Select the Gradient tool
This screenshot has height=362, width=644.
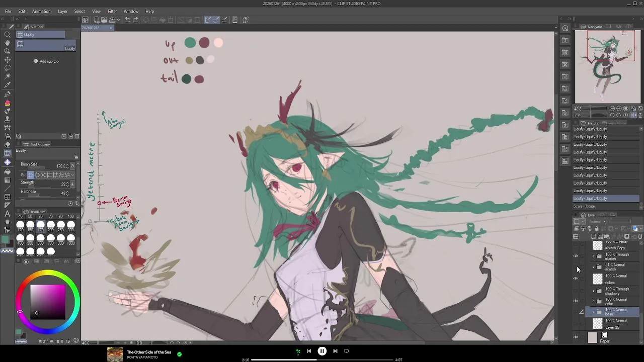coord(7,179)
